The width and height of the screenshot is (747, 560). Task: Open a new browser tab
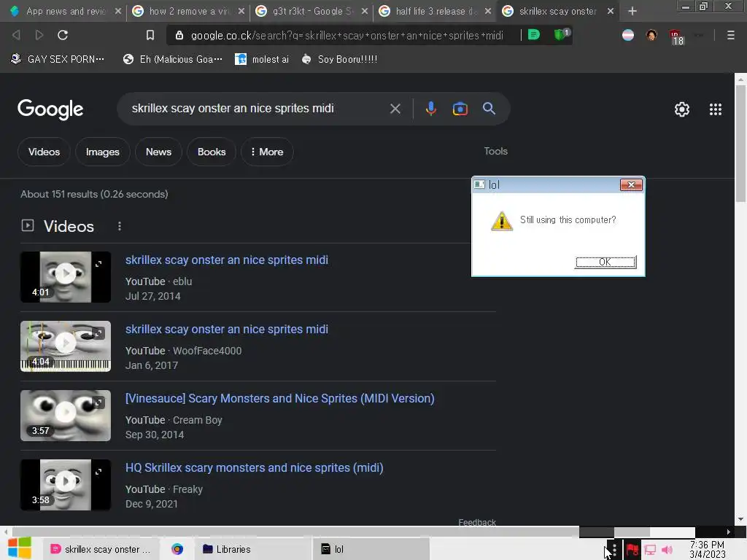pos(632,11)
